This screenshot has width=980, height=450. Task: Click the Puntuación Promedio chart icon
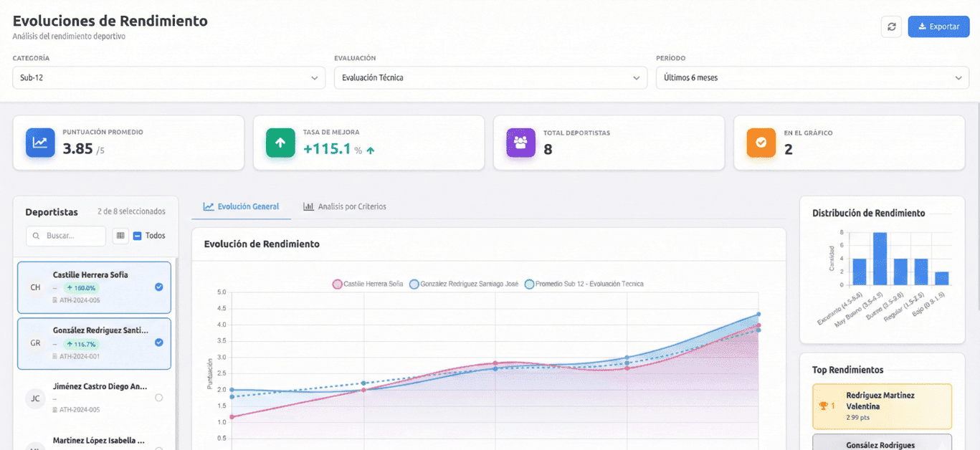point(39,143)
